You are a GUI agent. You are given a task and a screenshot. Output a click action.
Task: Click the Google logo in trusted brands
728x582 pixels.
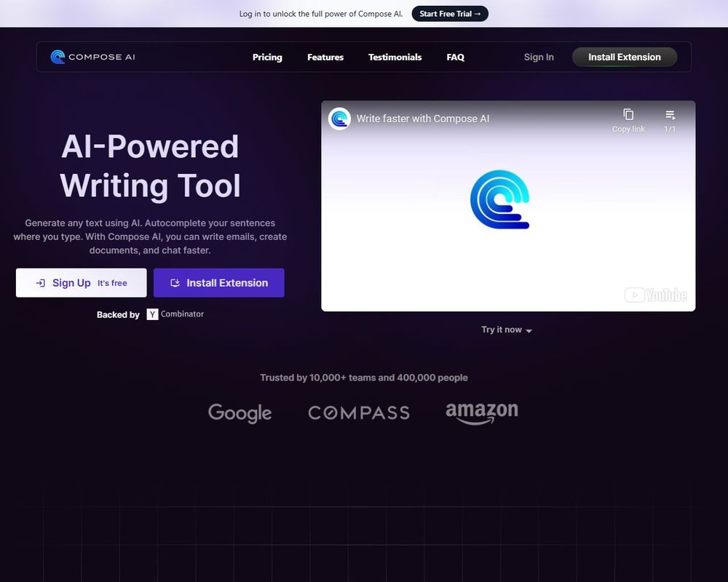(240, 412)
